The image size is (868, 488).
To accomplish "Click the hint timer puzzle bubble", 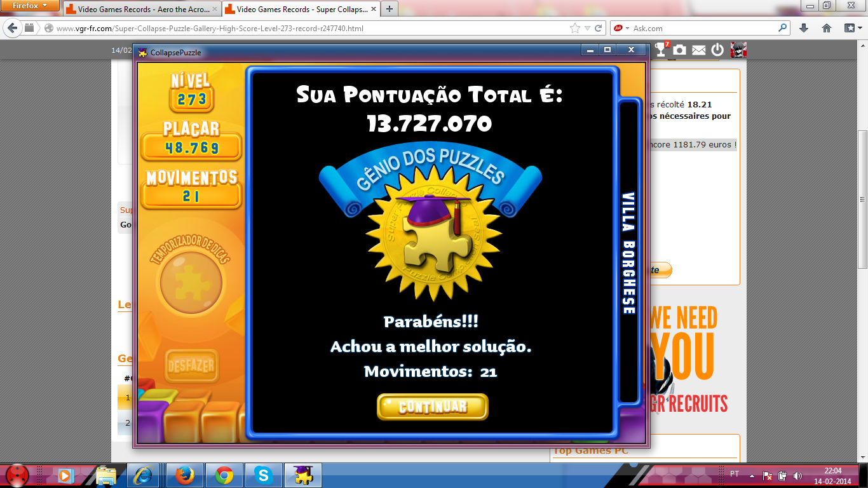I will click(x=191, y=280).
